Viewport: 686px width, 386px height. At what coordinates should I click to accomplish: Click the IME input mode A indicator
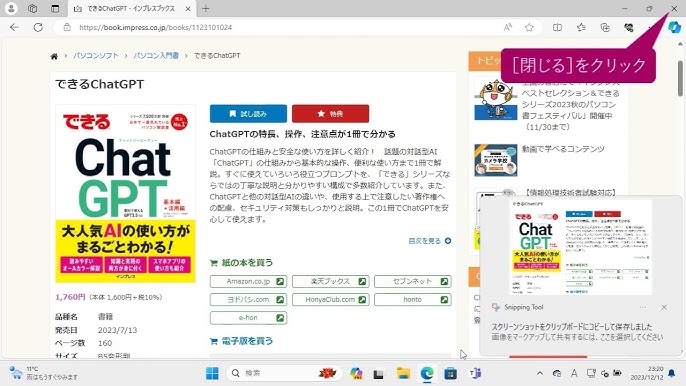574,373
